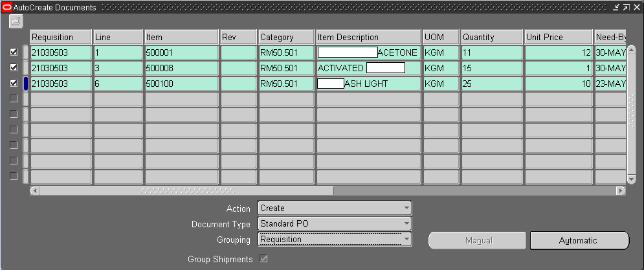The width and height of the screenshot is (644, 270).
Task: Click the Rev column header
Action: [238, 37]
